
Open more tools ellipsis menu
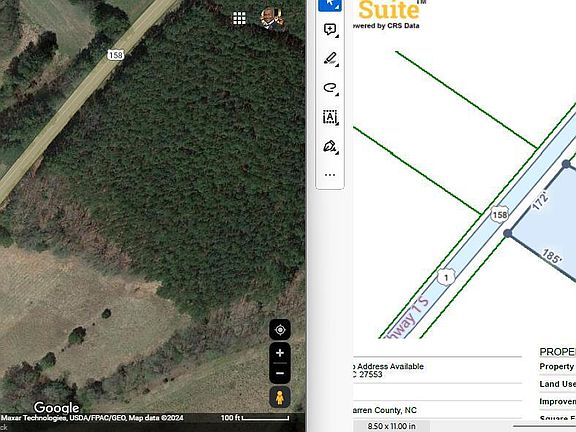pyautogui.click(x=330, y=175)
